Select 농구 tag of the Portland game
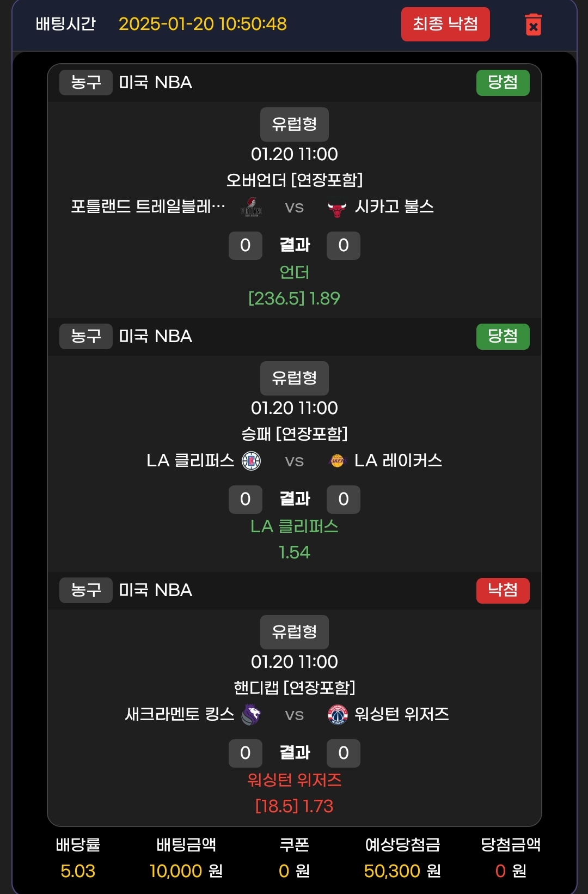This screenshot has height=894, width=588. [x=86, y=83]
